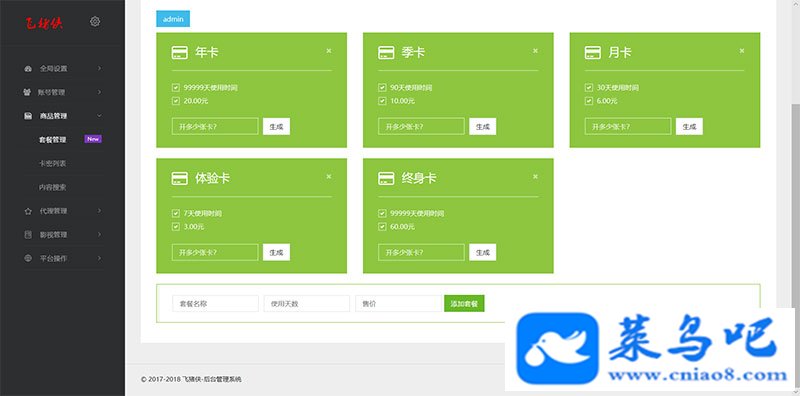
Task: Focus the 使用天数 input field
Action: (x=307, y=303)
